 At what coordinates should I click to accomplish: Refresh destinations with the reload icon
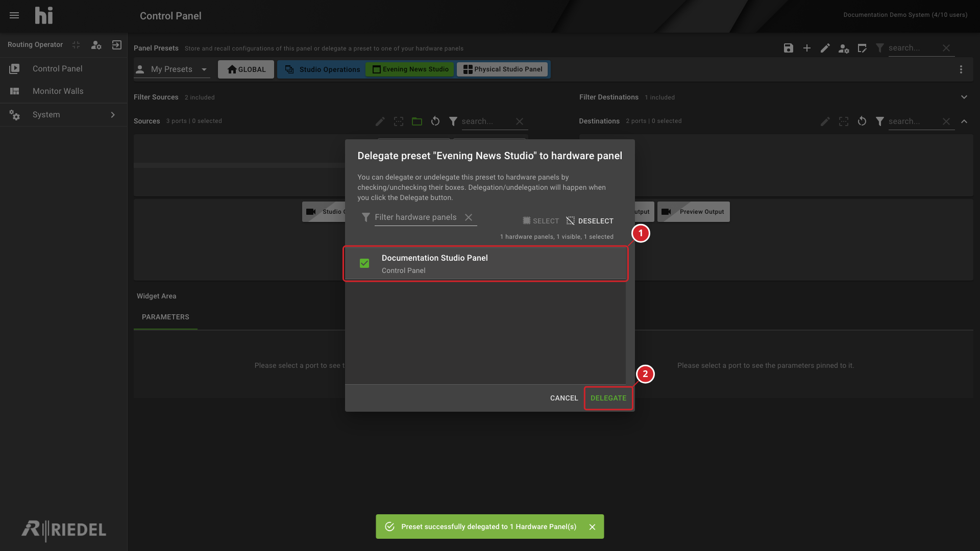pos(862,121)
